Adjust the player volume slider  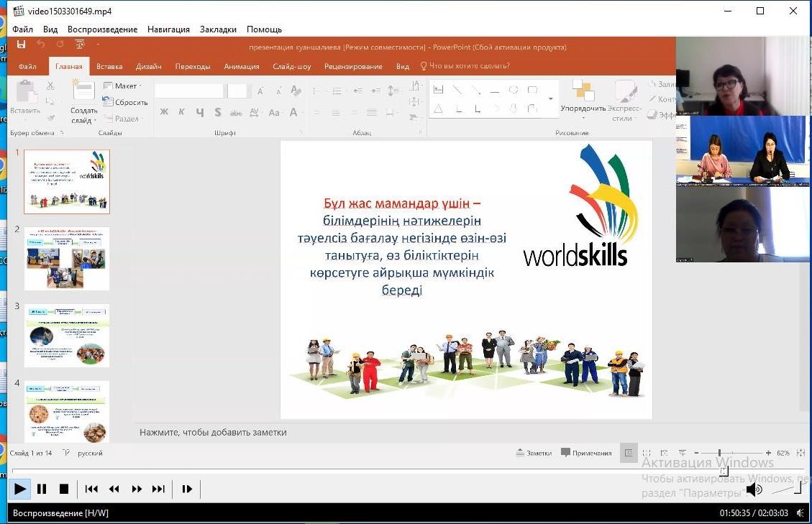[785, 488]
